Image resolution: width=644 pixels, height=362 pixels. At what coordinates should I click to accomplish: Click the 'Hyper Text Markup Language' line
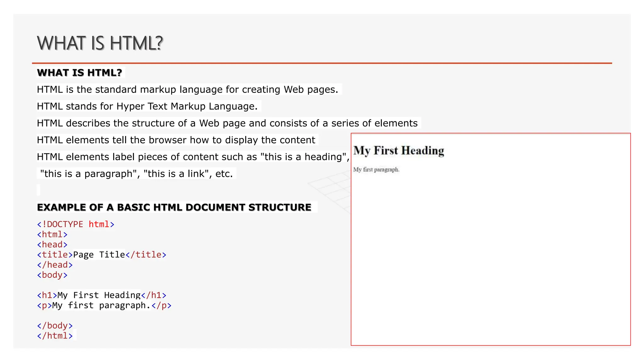tap(147, 107)
